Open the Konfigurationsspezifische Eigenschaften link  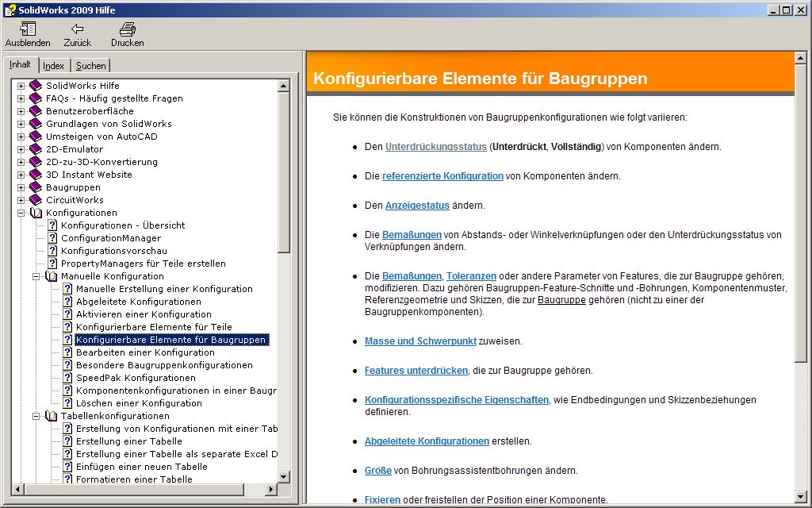457,400
